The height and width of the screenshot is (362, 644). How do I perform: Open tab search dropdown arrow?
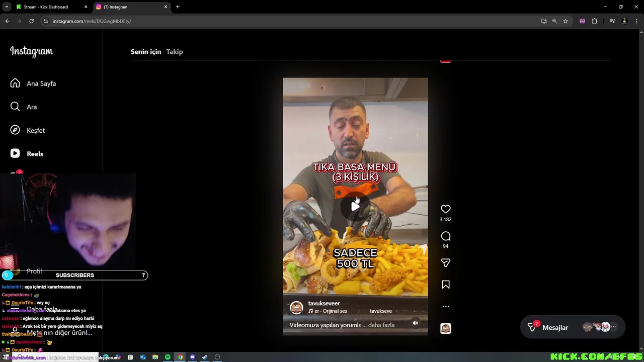[6, 7]
